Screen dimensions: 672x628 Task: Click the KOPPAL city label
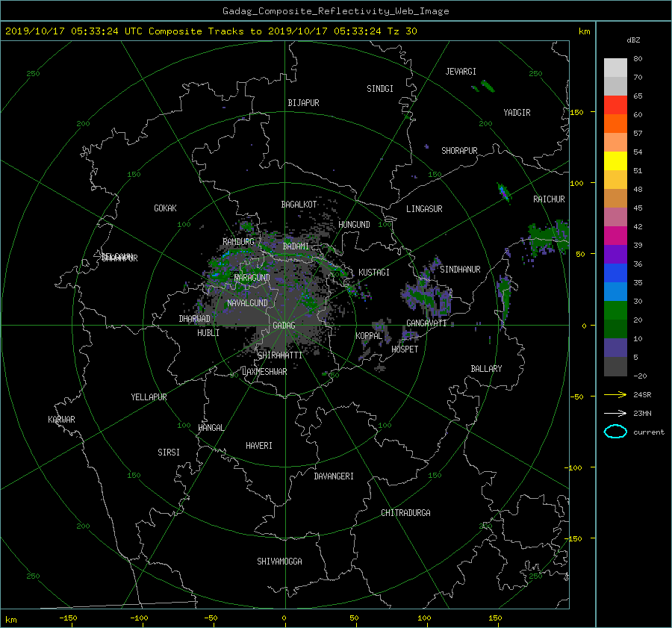pyautogui.click(x=369, y=336)
